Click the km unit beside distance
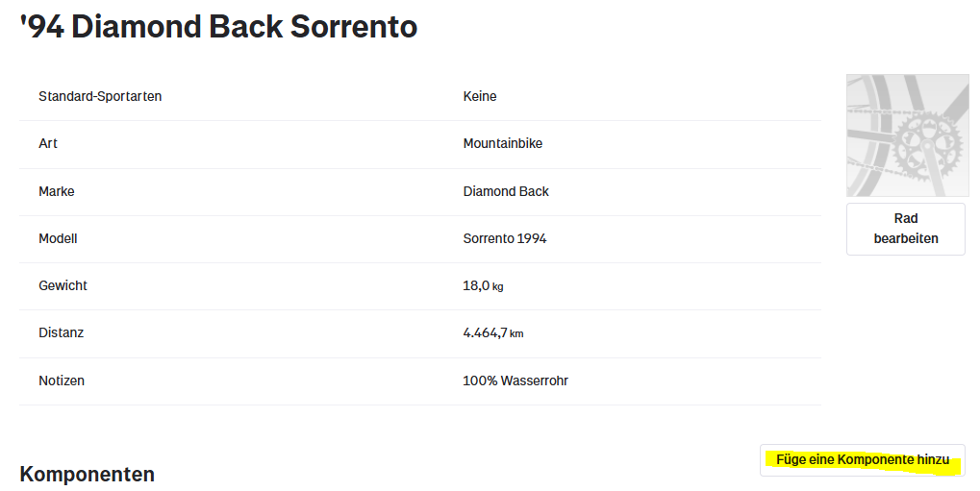The width and height of the screenshot is (980, 491). click(x=516, y=333)
